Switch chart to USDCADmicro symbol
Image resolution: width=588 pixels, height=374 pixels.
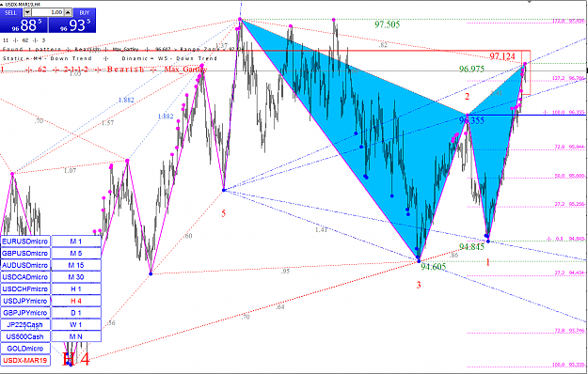point(25,277)
